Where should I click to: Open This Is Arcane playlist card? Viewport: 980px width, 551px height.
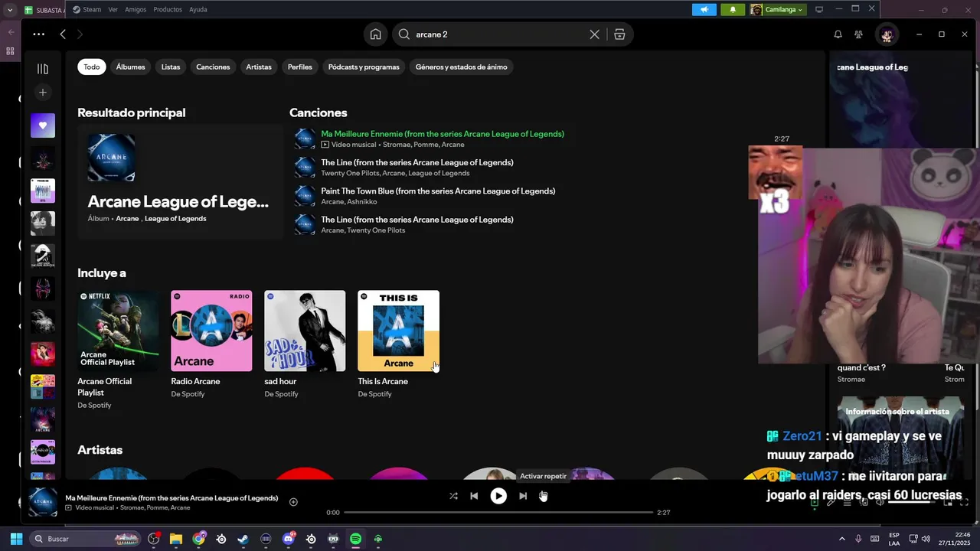tap(398, 345)
